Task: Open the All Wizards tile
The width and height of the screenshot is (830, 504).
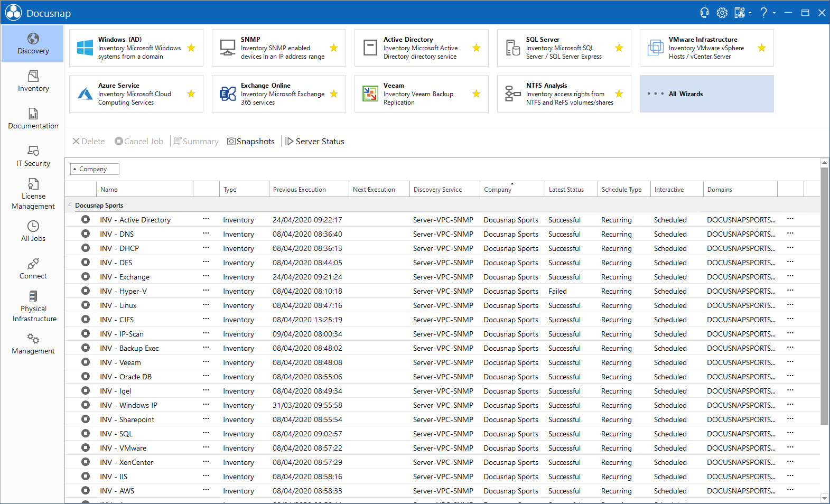Action: click(707, 94)
